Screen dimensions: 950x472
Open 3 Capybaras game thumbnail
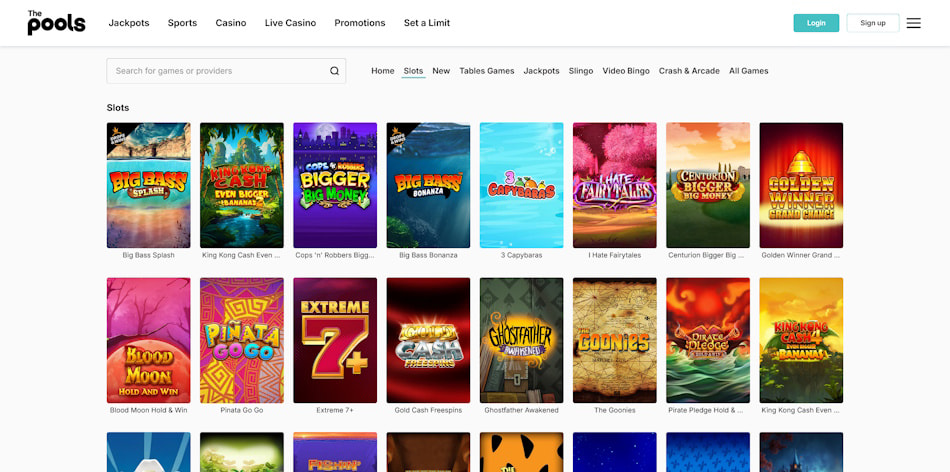[522, 185]
